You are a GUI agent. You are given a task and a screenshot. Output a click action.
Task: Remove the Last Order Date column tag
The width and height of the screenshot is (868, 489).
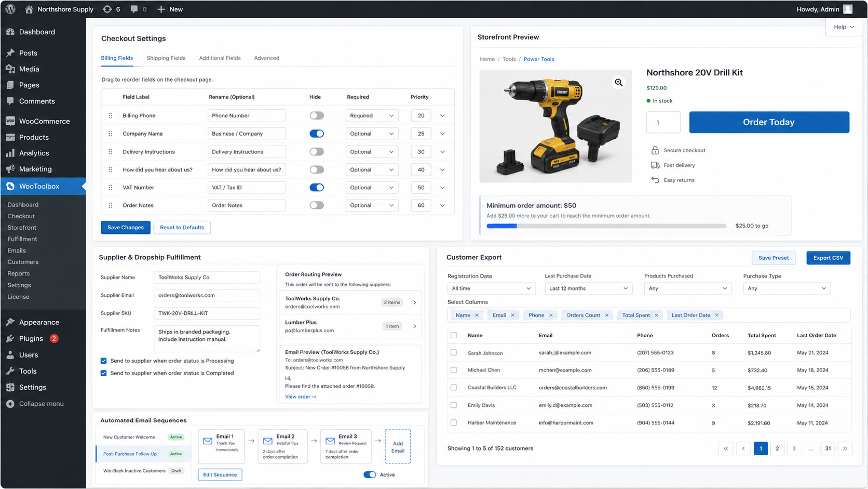(716, 315)
